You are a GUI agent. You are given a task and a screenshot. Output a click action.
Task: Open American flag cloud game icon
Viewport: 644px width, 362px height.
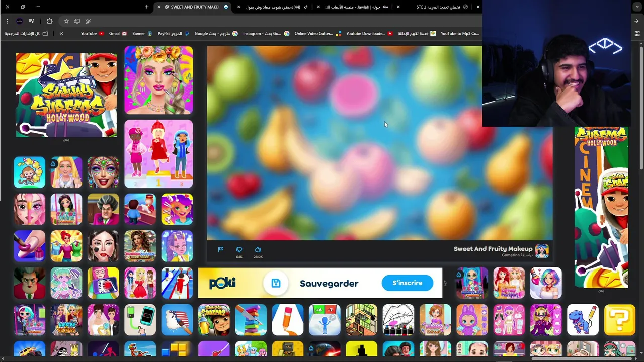177,320
